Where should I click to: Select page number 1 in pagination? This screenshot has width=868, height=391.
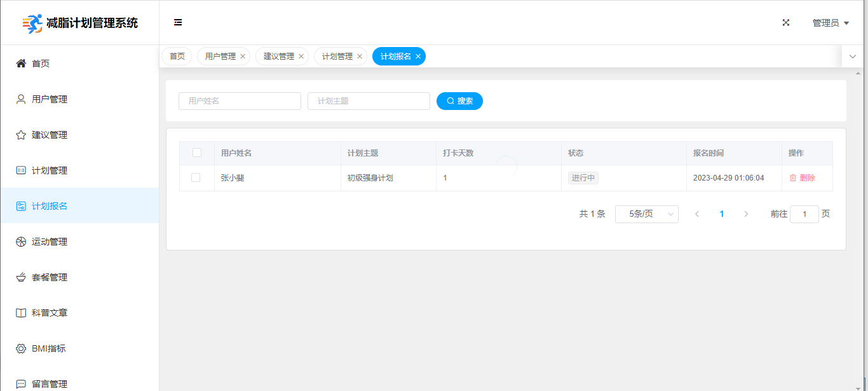[722, 214]
